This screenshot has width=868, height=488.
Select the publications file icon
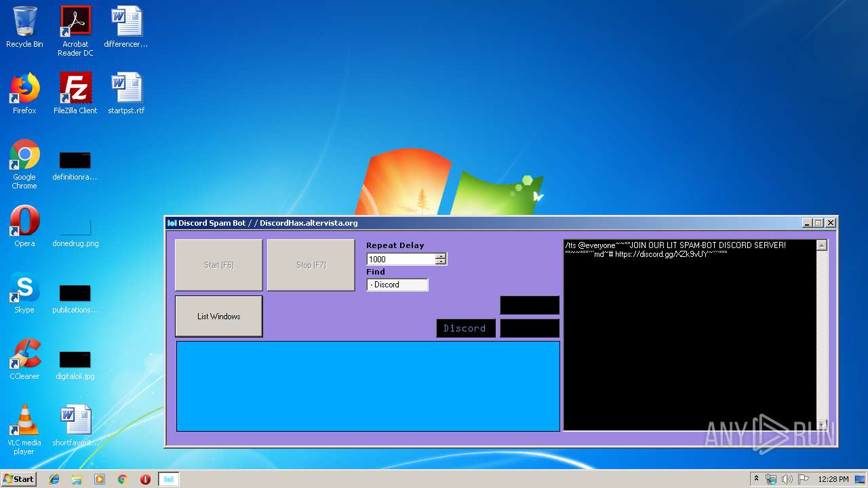point(75,298)
